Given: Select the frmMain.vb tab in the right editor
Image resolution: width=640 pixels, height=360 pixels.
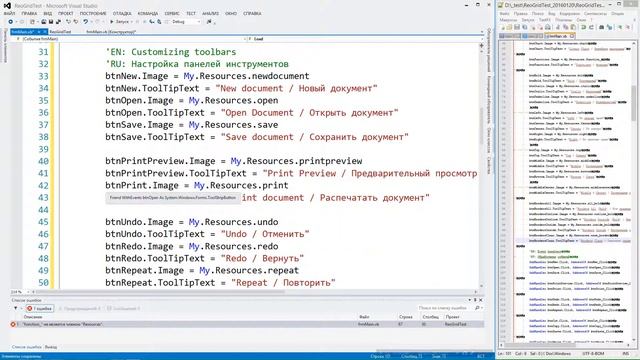Looking at the screenshot, I should [x=560, y=36].
